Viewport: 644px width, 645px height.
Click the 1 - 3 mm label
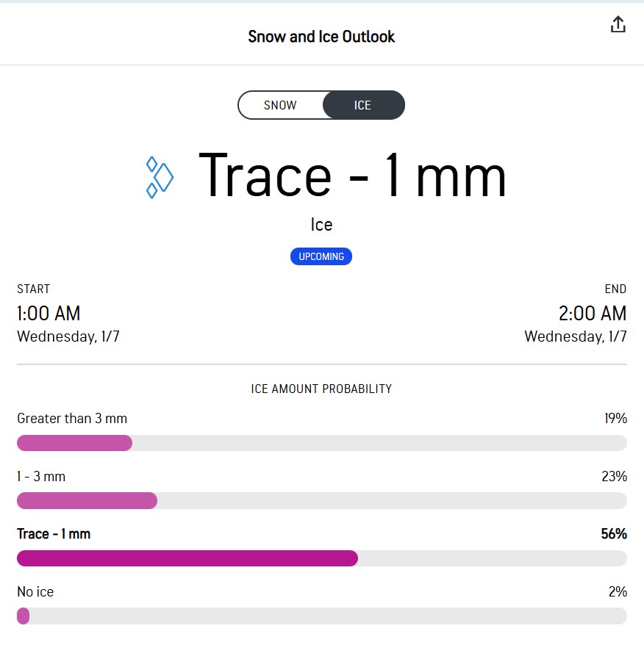pos(41,476)
